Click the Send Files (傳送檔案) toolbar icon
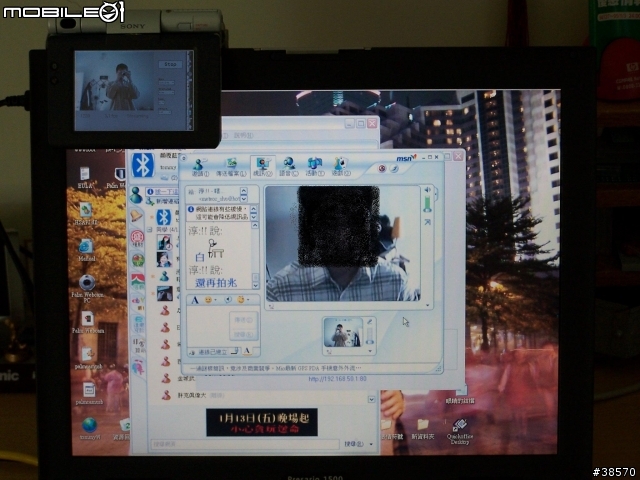The width and height of the screenshot is (640, 480). point(231,167)
